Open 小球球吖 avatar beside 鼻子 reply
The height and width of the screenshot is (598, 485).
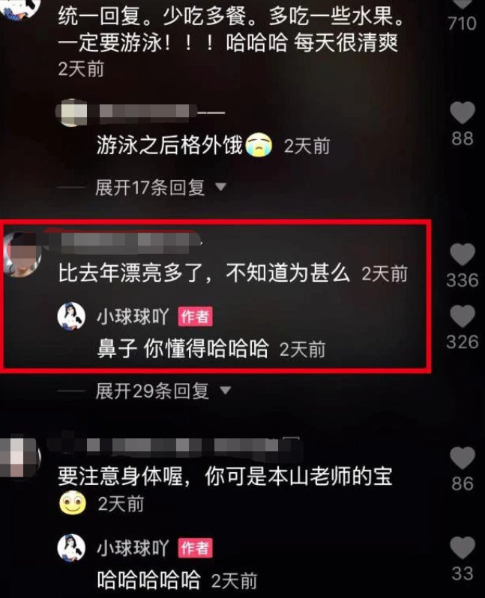(x=71, y=316)
